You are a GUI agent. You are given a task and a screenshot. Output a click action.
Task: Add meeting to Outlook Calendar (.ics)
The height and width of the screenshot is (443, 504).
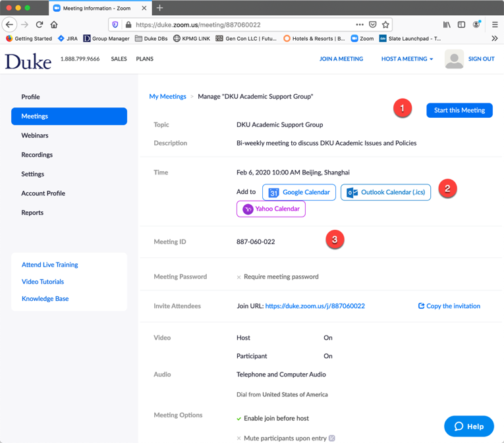point(385,192)
